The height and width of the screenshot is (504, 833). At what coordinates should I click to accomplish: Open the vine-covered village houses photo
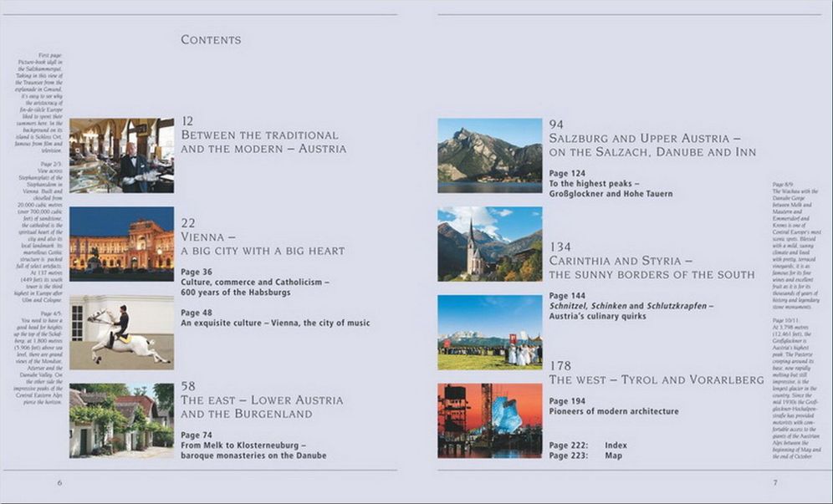(121, 420)
